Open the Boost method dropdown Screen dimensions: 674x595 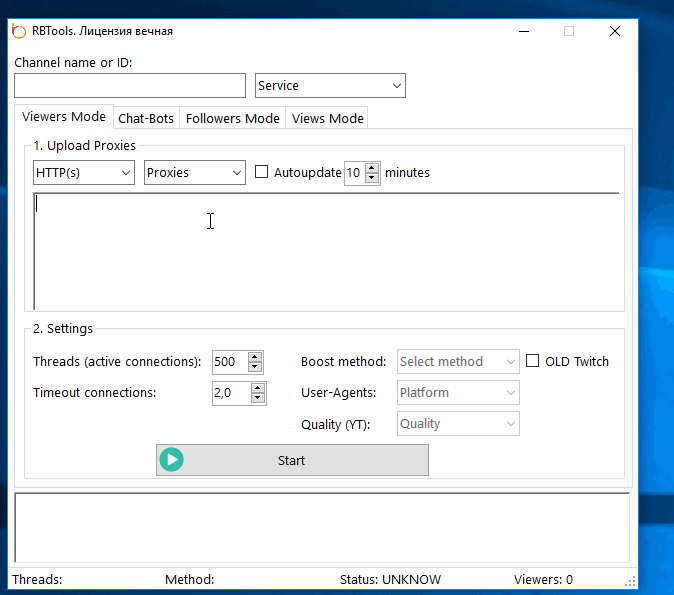[x=458, y=362]
